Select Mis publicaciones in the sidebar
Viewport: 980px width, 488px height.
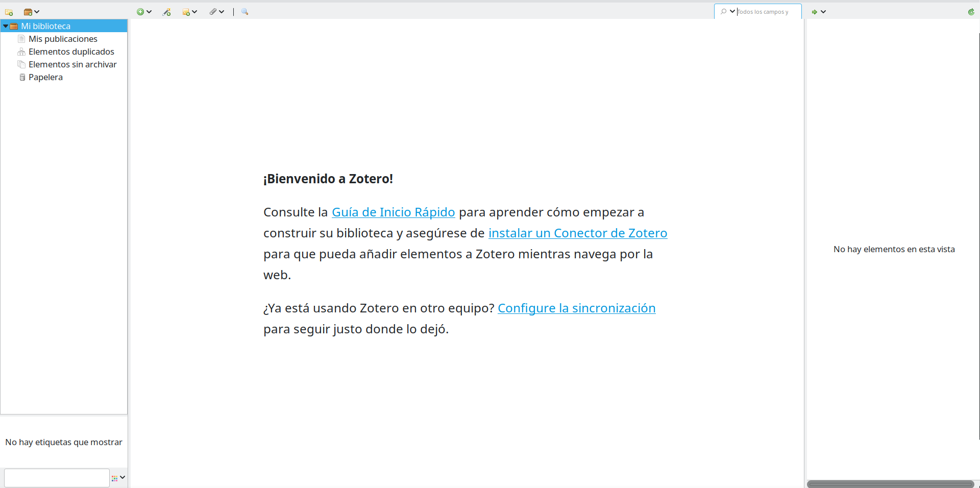tap(63, 39)
